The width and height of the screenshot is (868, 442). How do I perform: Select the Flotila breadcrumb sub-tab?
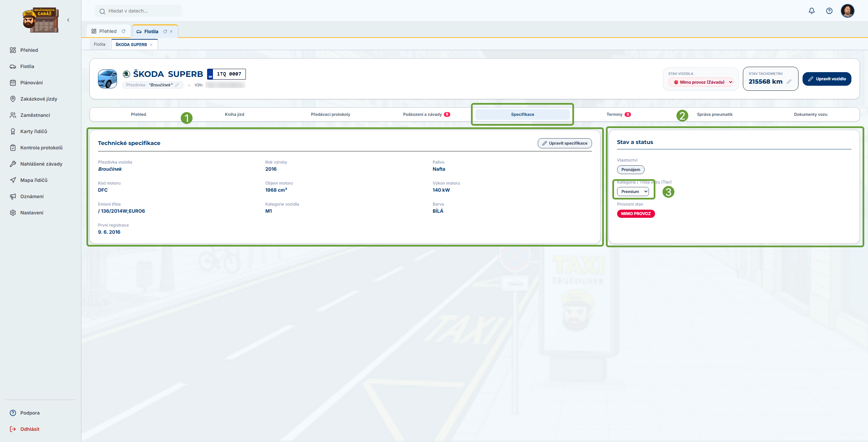click(100, 44)
